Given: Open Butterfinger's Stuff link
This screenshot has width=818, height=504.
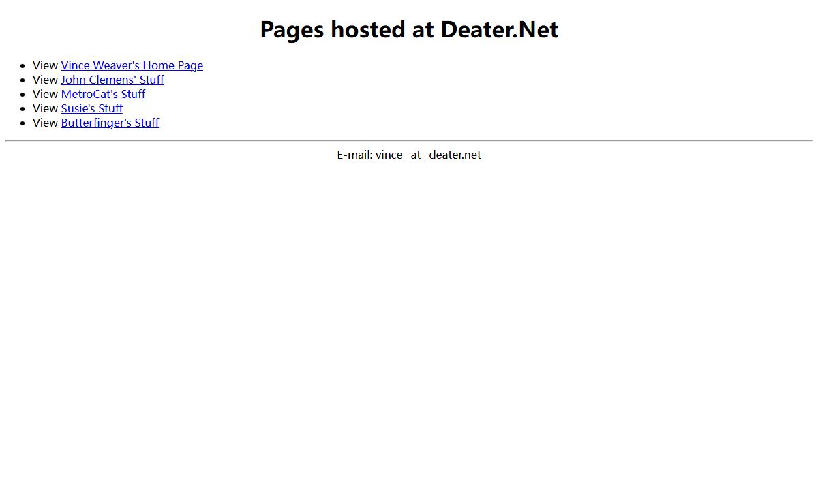Looking at the screenshot, I should [x=110, y=123].
